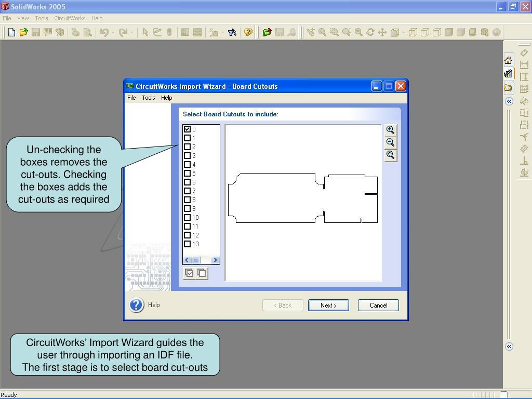Check board cutout 1 checkbox
The width and height of the screenshot is (532, 399).
[x=187, y=138]
